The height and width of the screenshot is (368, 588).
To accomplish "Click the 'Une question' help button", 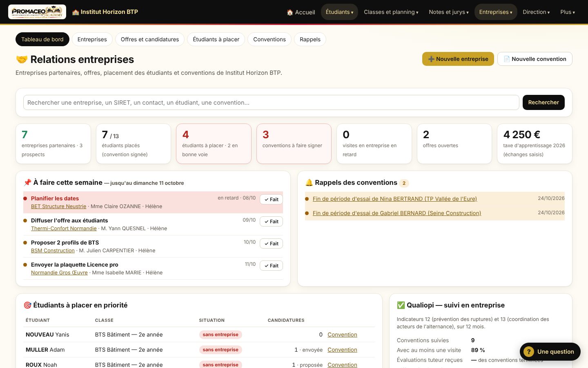I will tap(550, 352).
